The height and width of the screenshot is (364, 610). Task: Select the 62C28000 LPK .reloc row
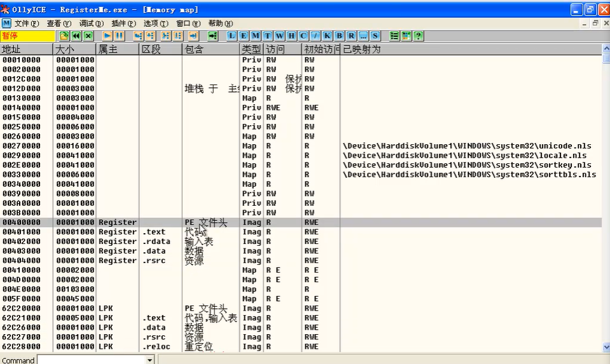(301, 346)
